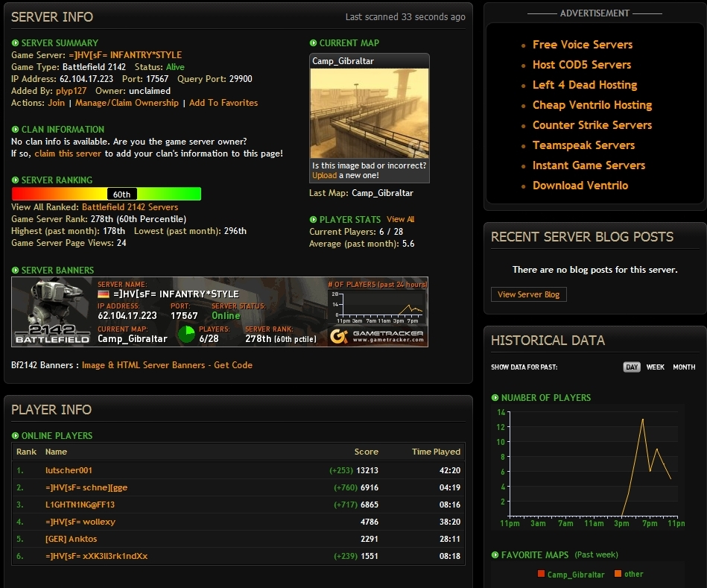Open Manage/Claim Ownership link
Image resolution: width=707 pixels, height=588 pixels.
pos(127,103)
